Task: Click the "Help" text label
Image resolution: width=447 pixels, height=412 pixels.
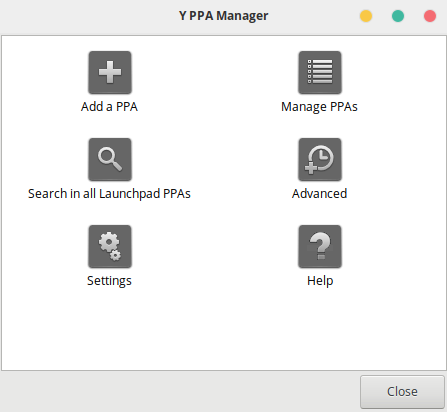Action: tap(320, 281)
